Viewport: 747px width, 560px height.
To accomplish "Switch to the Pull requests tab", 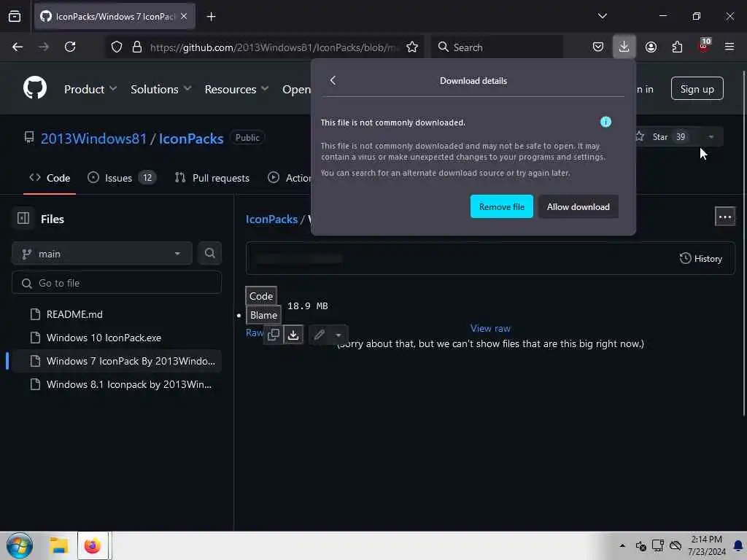I will [x=212, y=178].
